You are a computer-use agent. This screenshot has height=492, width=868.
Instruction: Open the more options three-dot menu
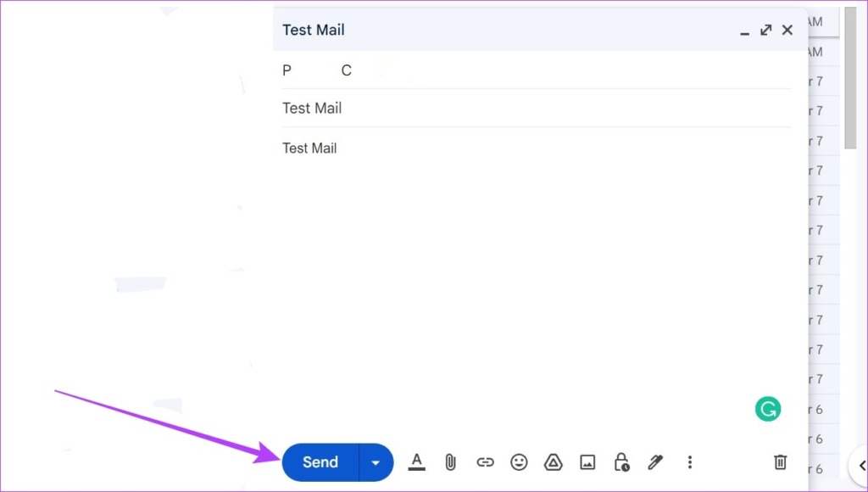coord(690,462)
